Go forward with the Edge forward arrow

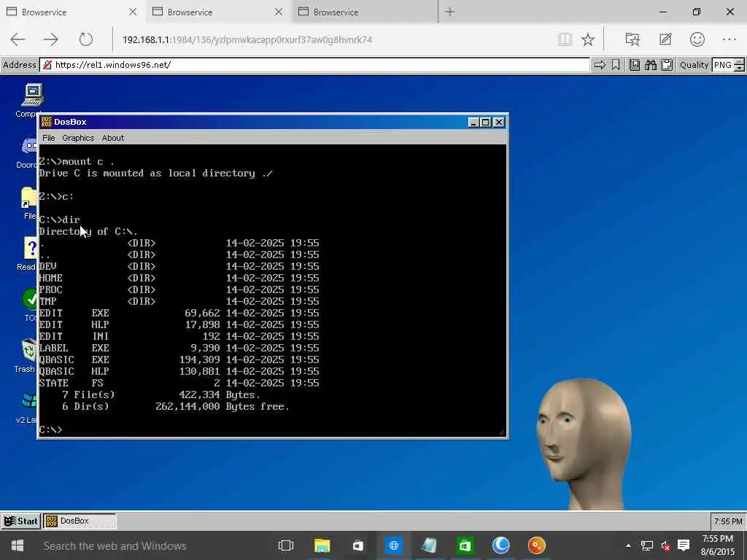(50, 39)
